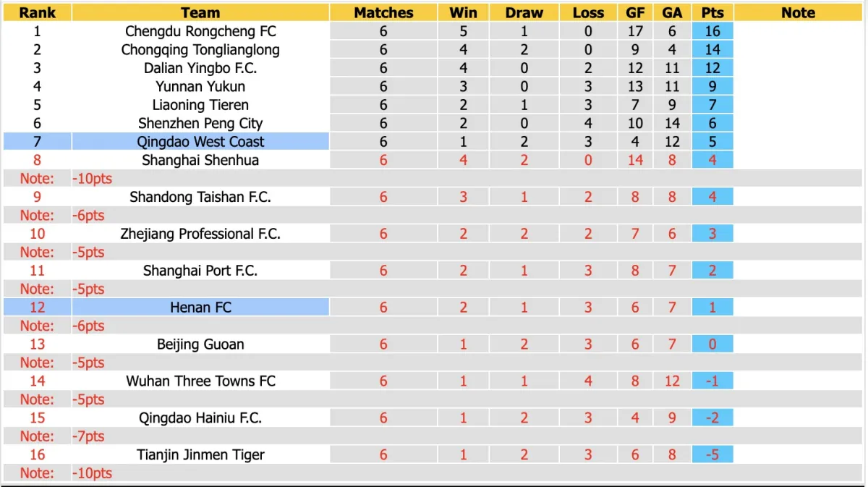868x487 pixels.
Task: Open the Wuhan Three Towns FC entry
Action: (200, 381)
